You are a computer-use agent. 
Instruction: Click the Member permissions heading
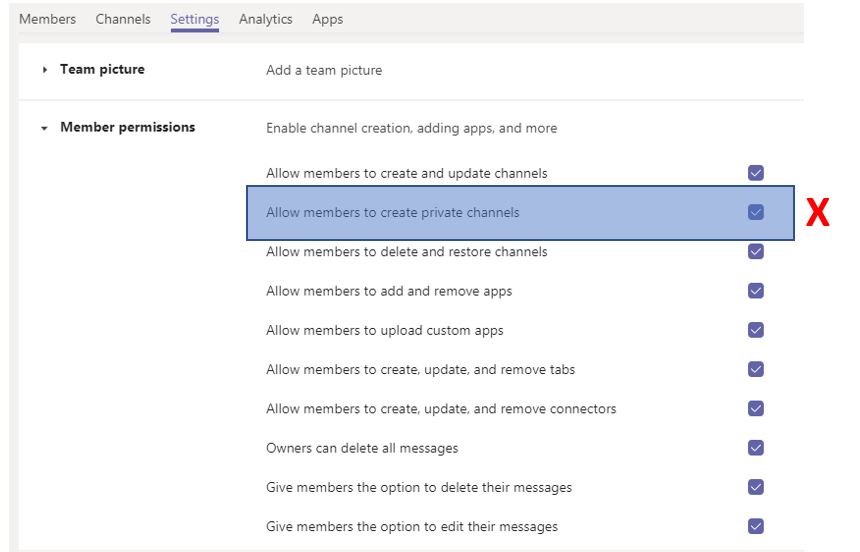tap(127, 127)
